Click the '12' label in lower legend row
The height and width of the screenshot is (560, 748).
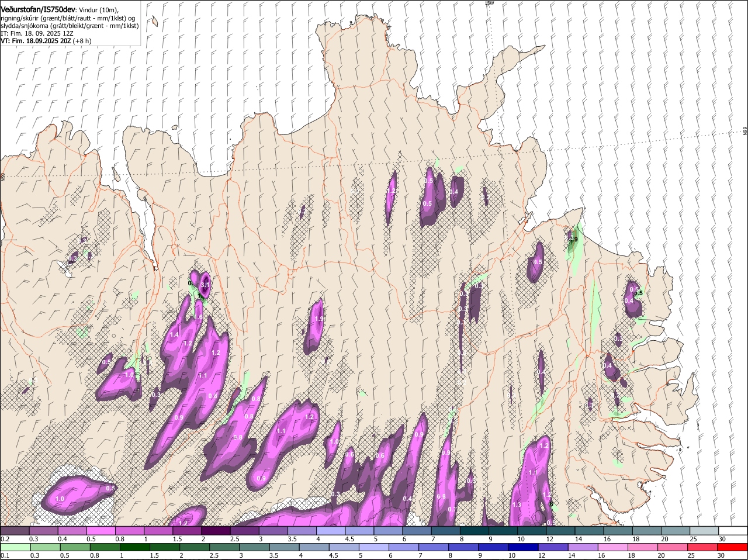542,555
